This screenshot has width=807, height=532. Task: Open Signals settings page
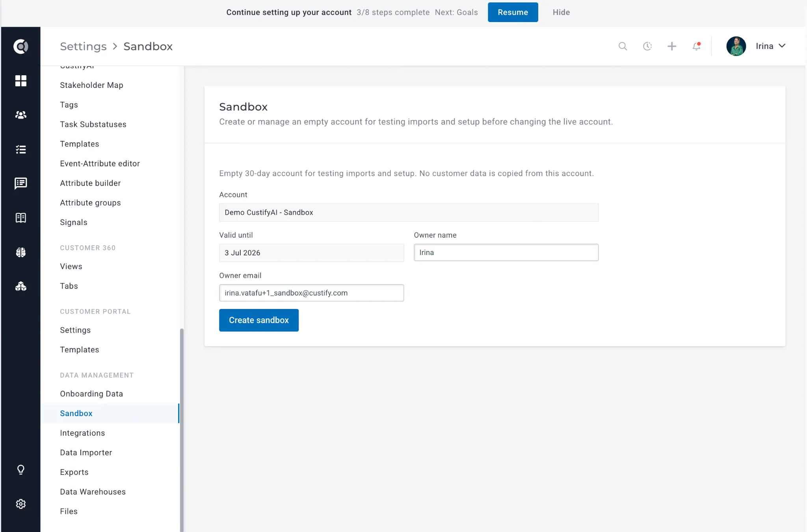pos(74,222)
